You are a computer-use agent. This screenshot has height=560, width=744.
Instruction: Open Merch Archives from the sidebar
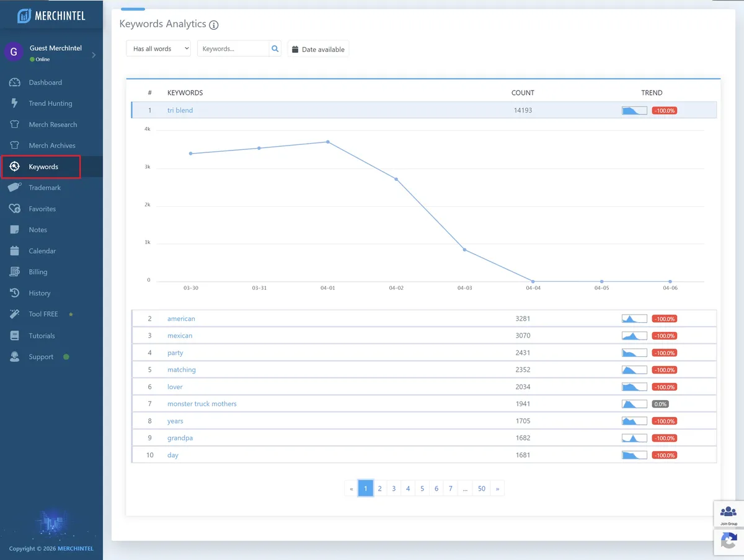15,145
